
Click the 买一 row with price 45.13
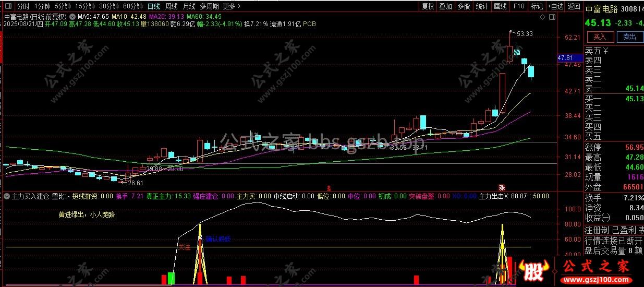pyautogui.click(x=614, y=99)
